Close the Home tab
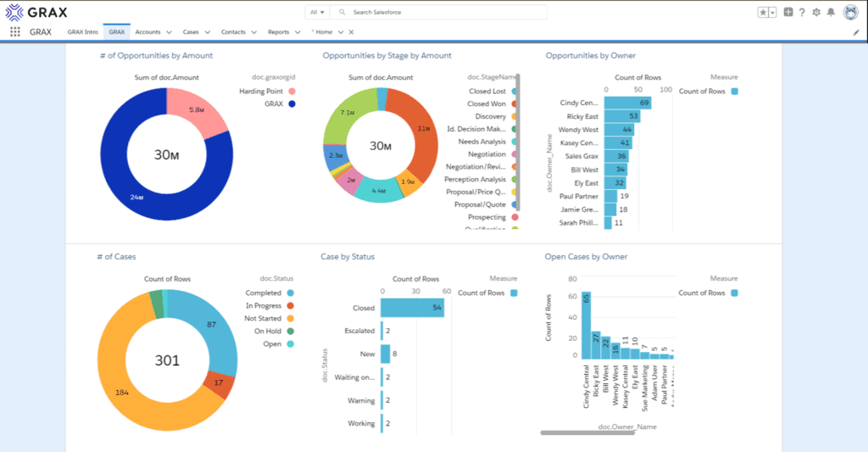This screenshot has width=868, height=452. pos(351,32)
